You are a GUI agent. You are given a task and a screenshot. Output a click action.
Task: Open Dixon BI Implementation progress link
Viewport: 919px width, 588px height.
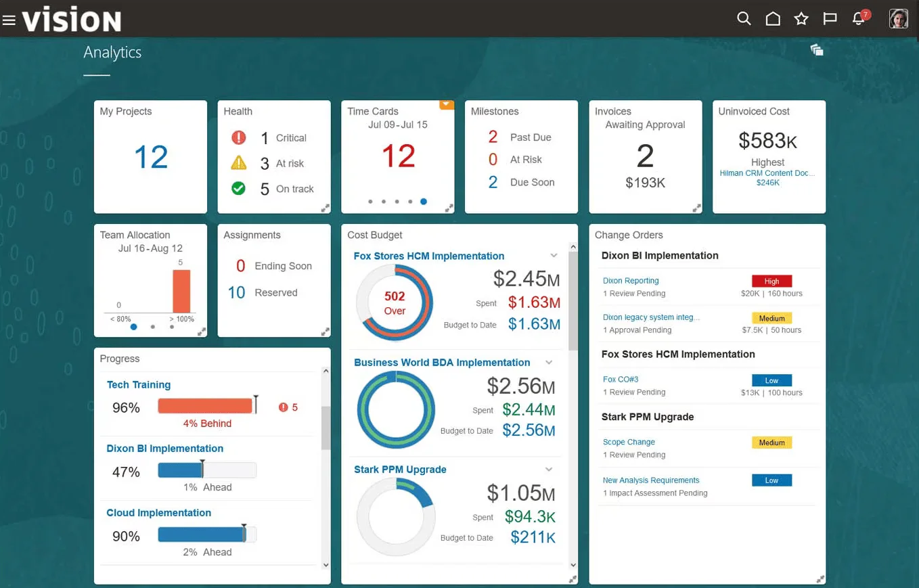165,449
